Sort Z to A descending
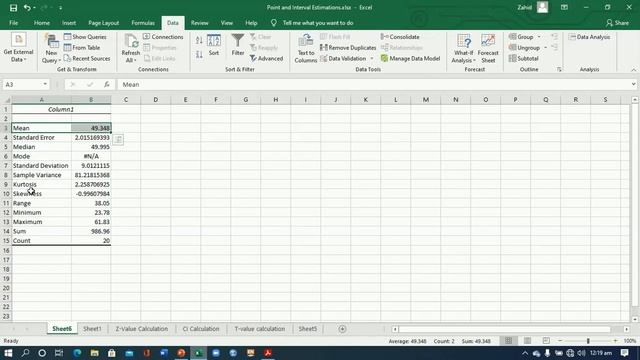Image resolution: width=640 pixels, height=360 pixels. click(x=199, y=54)
